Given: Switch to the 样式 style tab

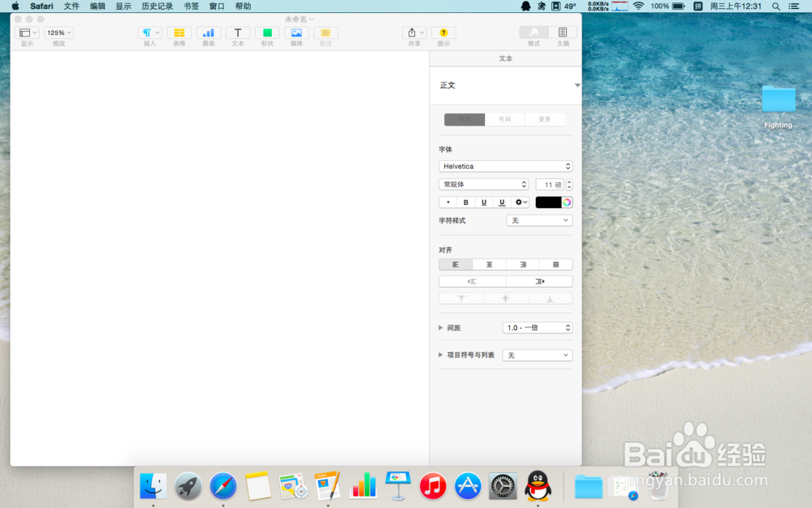Looking at the screenshot, I should click(x=464, y=119).
